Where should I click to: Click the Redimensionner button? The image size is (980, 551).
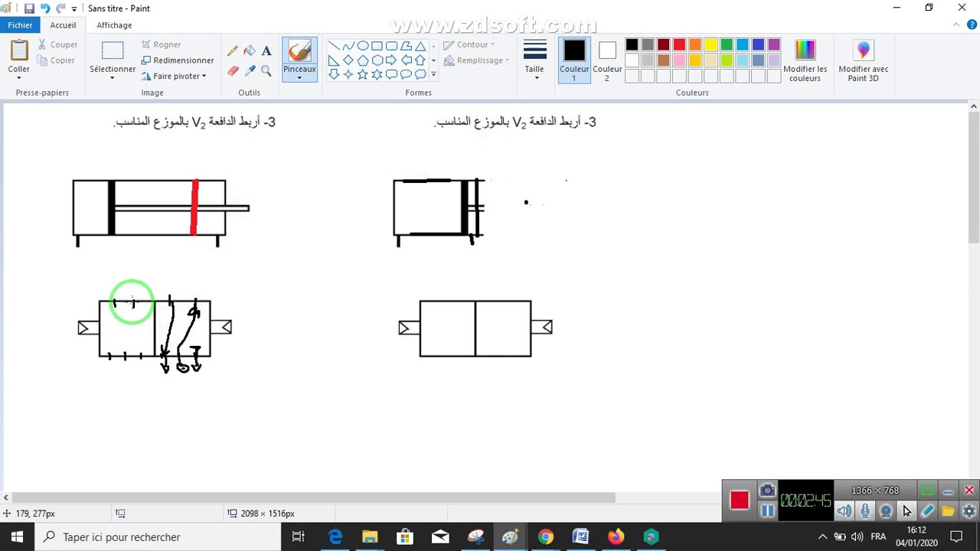point(178,60)
